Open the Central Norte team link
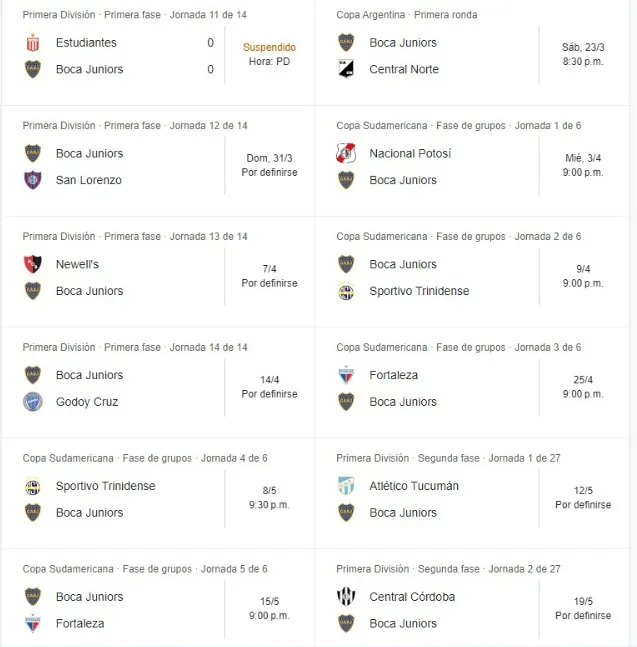The image size is (637, 647). pyautogui.click(x=404, y=69)
